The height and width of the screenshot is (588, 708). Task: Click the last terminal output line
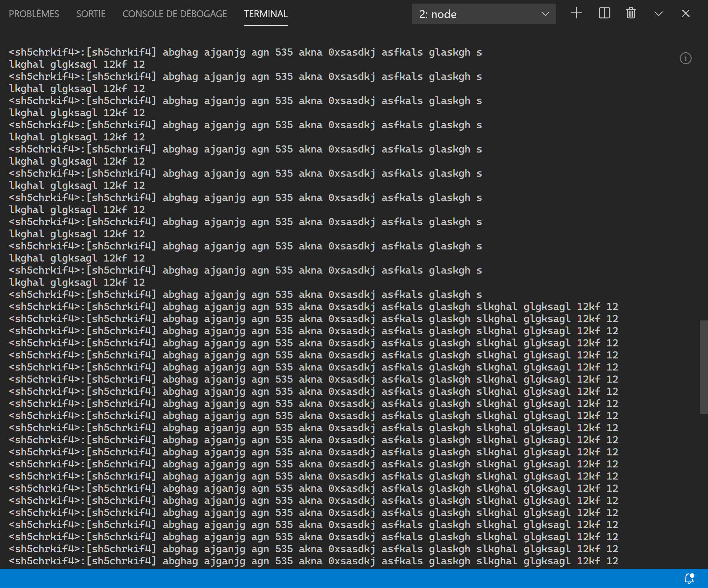pos(313,561)
